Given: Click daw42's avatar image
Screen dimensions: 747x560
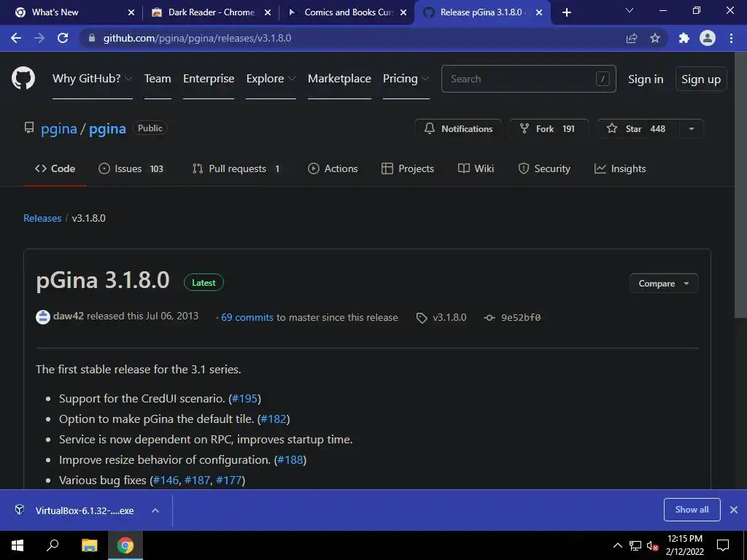Looking at the screenshot, I should click(x=43, y=316).
